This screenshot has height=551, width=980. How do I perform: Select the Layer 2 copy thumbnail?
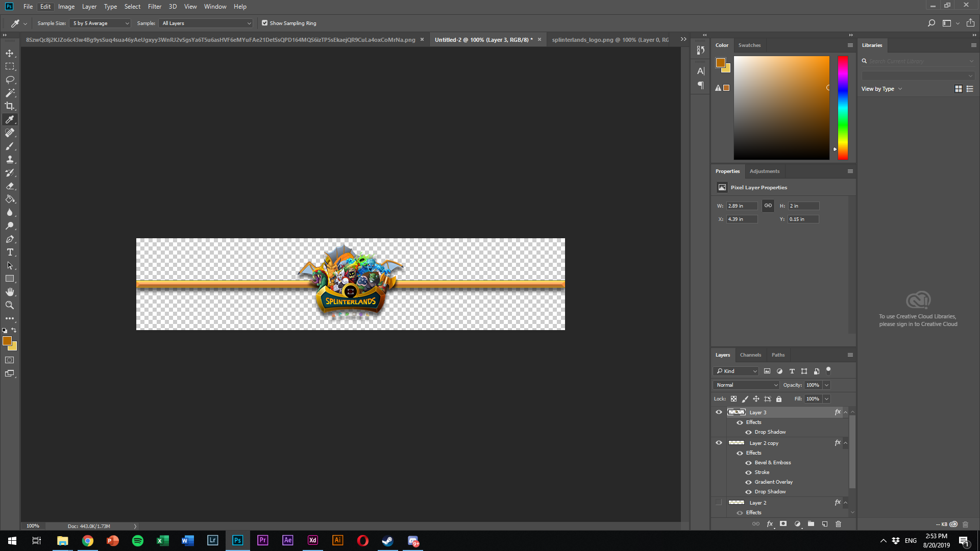(736, 443)
